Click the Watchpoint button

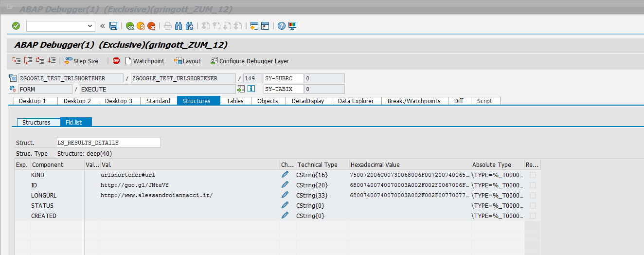(145, 61)
